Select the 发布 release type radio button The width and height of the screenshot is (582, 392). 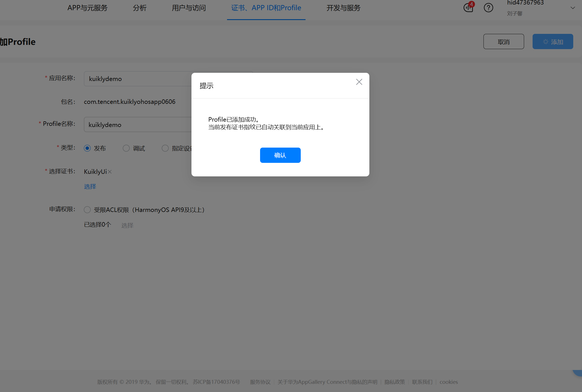coord(87,148)
